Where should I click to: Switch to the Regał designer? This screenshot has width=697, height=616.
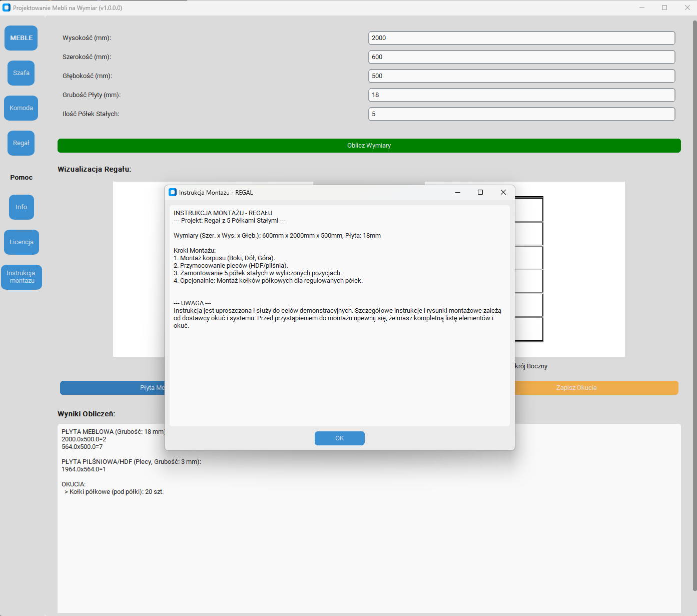[x=21, y=143]
